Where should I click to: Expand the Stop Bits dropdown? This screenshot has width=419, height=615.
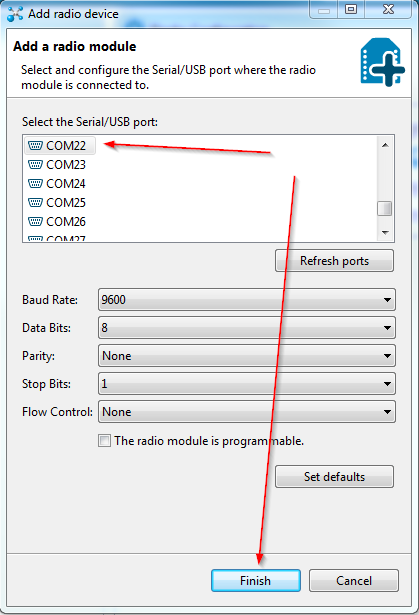tap(247, 384)
